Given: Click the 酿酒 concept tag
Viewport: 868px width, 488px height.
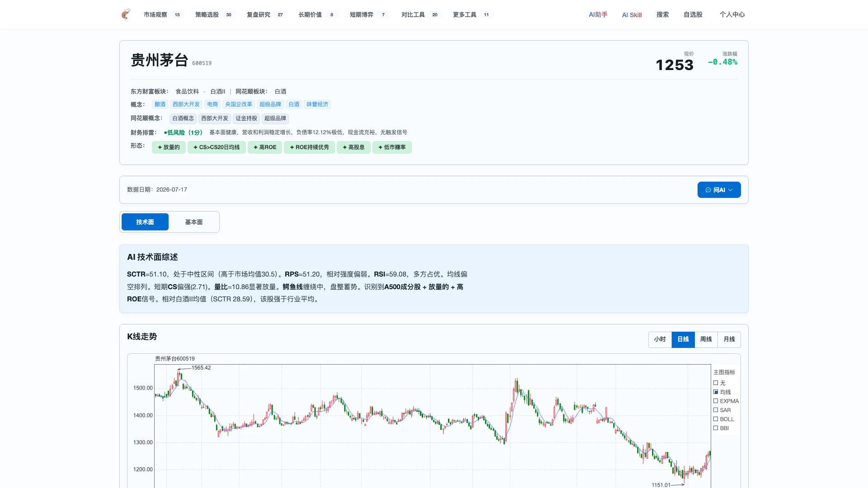Looking at the screenshot, I should [160, 104].
